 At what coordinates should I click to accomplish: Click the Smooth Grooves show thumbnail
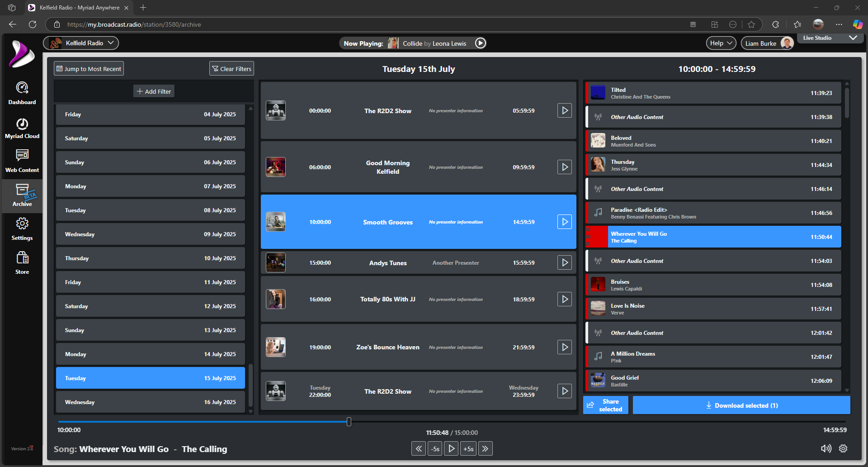tap(276, 222)
